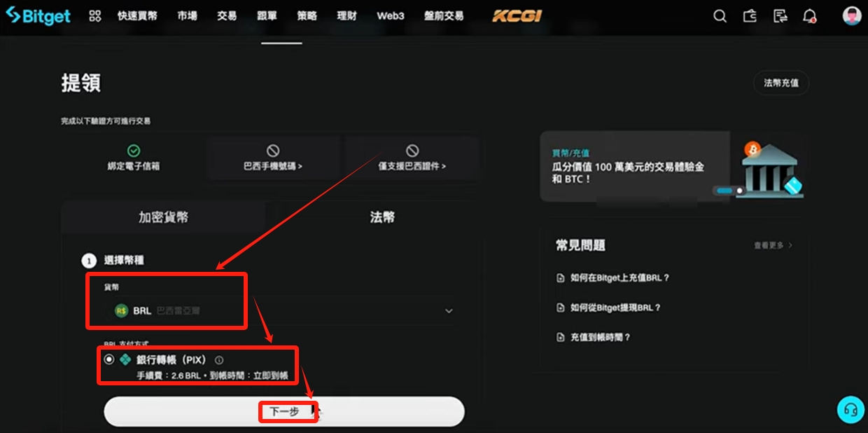Viewport: 868px width, 433px height.
Task: Click the 下一步 button
Action: [284, 411]
